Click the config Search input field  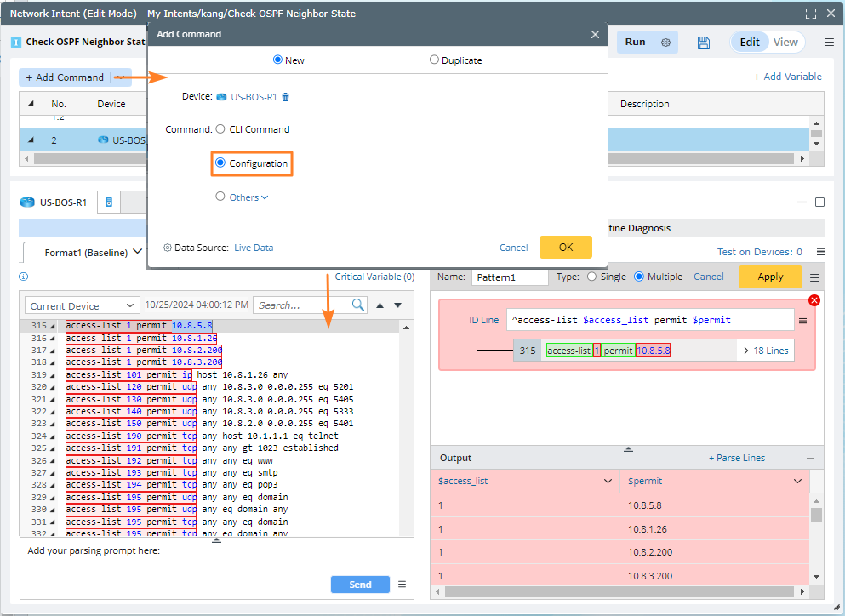(x=302, y=305)
